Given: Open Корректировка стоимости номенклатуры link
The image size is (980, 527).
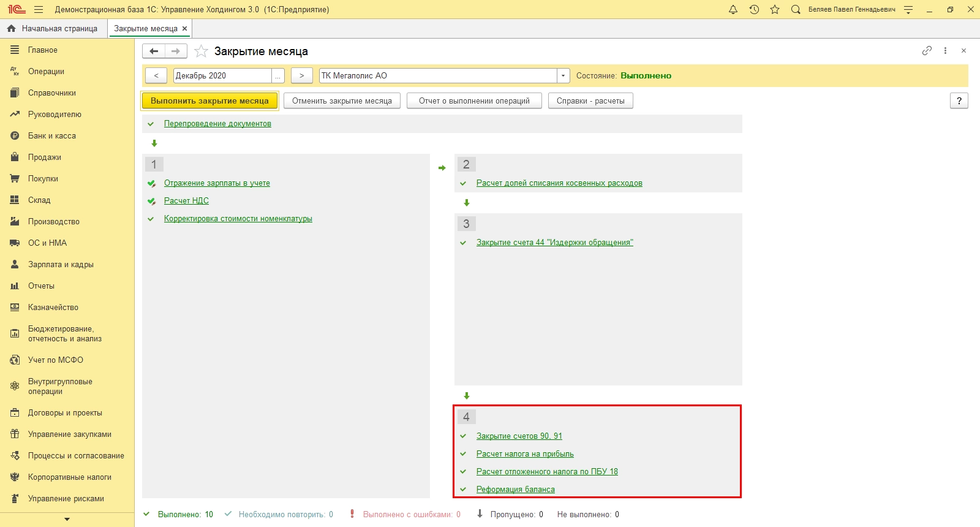Looking at the screenshot, I should 238,219.
